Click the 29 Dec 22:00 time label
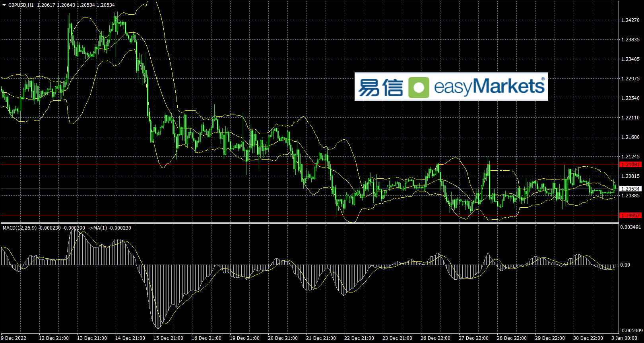The width and height of the screenshot is (644, 343). click(x=550, y=338)
